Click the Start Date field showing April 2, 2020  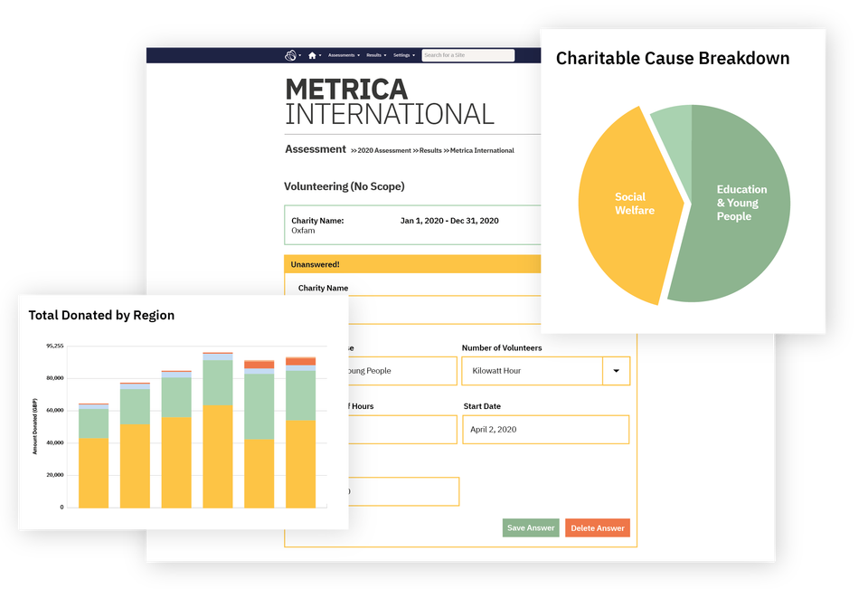(x=545, y=429)
